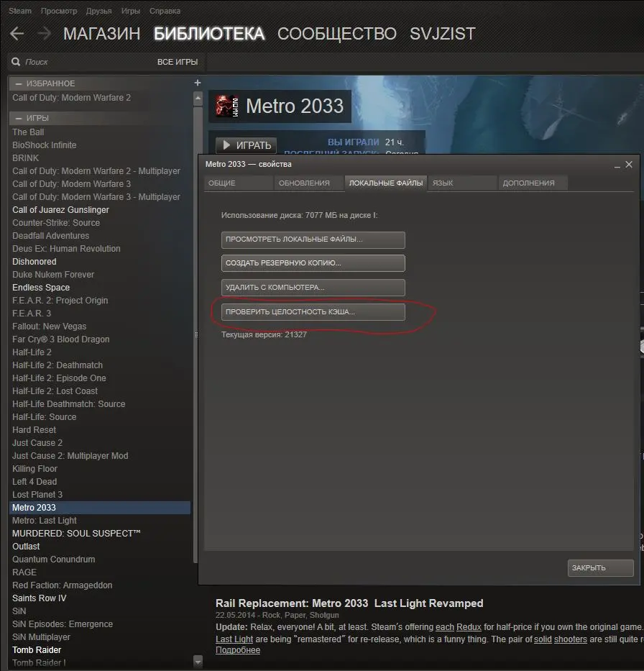Open the Подробнее news link
644x671 pixels.
(238, 650)
